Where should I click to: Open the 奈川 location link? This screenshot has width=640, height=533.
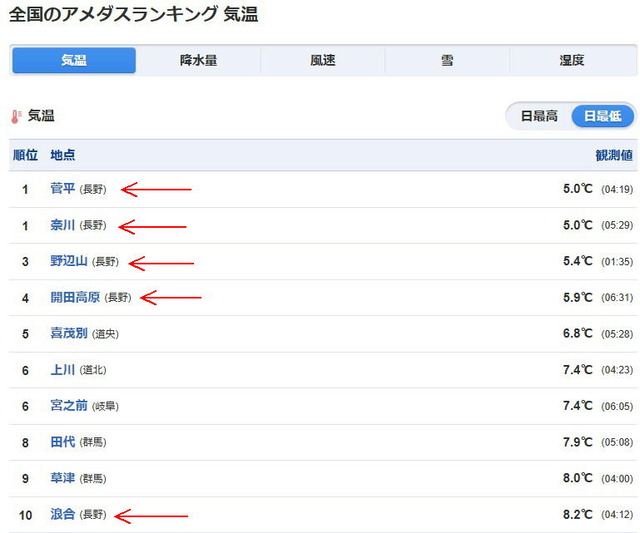click(x=62, y=225)
